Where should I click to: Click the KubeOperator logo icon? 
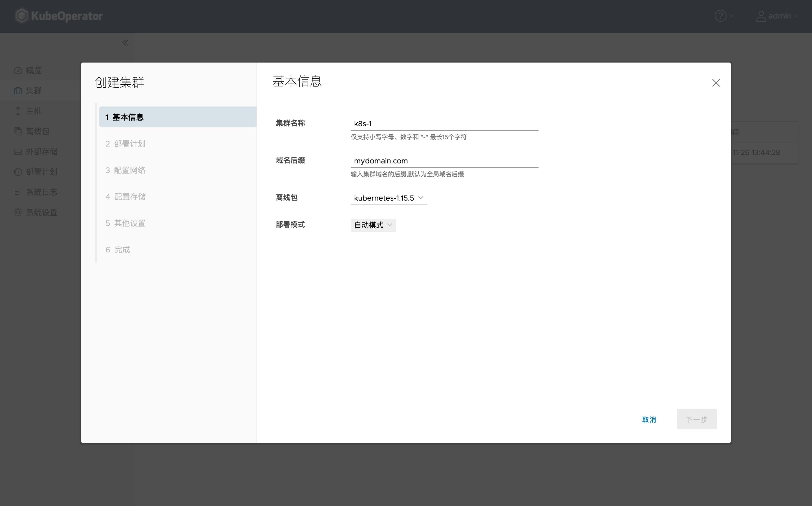tap(22, 16)
